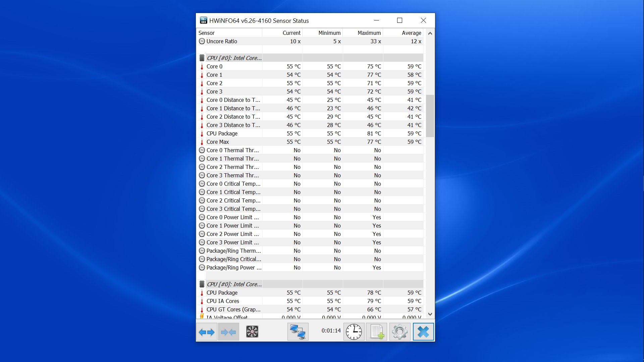Select the Core 1 Distance to T... label

click(x=233, y=108)
